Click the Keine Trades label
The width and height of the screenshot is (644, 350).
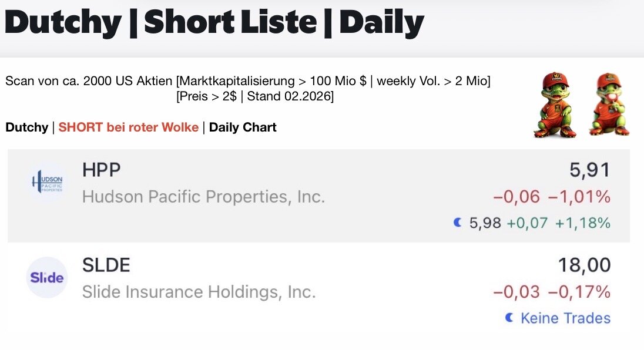point(565,318)
